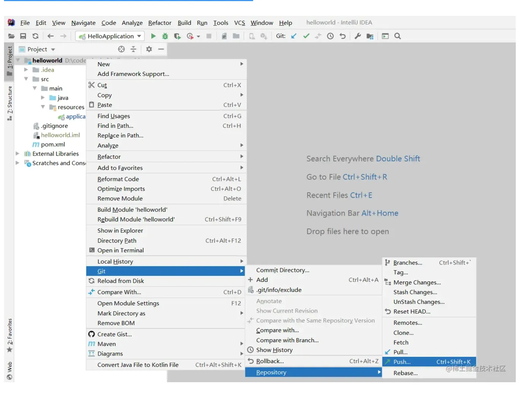Navigate forward with the right arrow icon

[63, 36]
